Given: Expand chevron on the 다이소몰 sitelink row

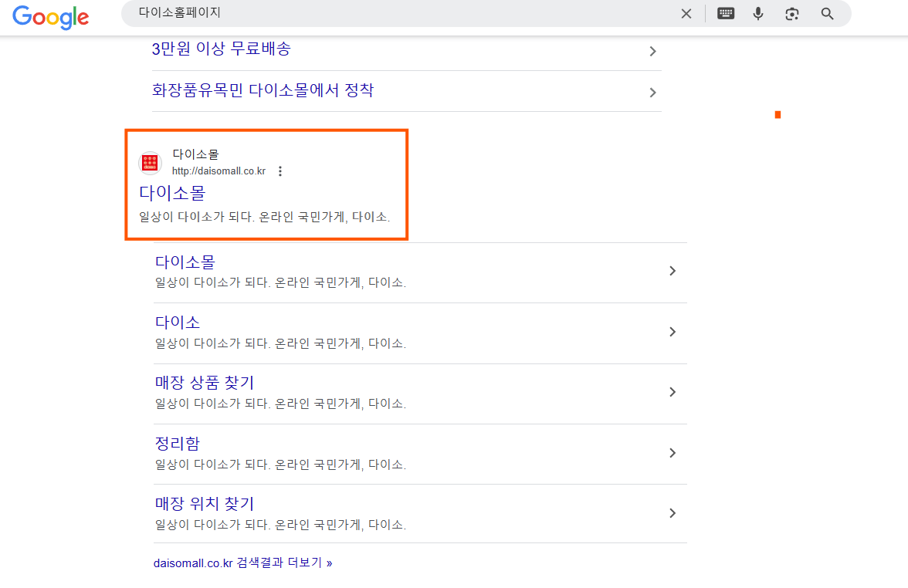Looking at the screenshot, I should tap(673, 271).
